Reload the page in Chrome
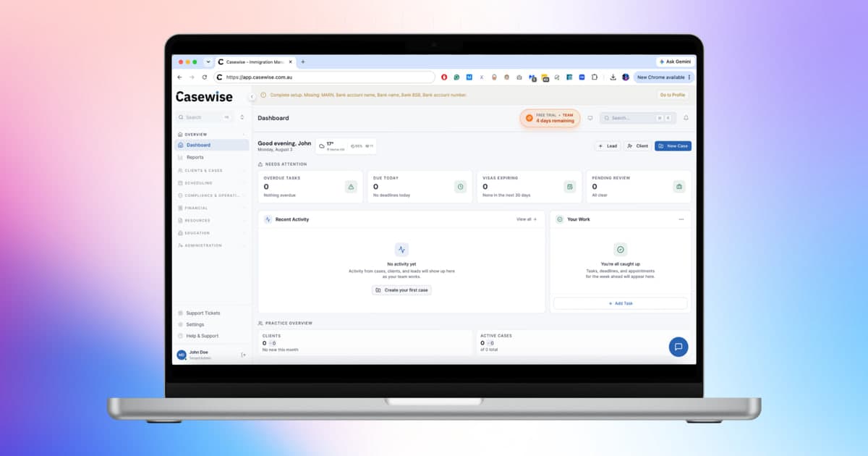868x456 pixels. (204, 77)
